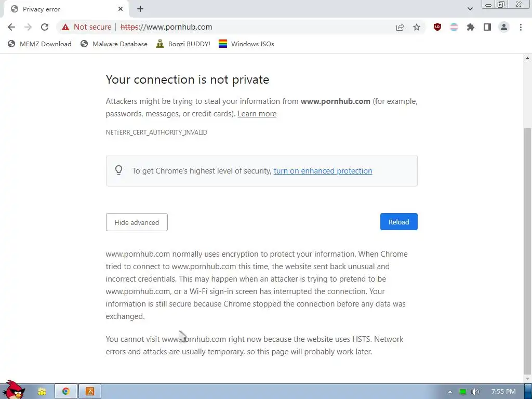Click the address bar URL field

pos(249,27)
